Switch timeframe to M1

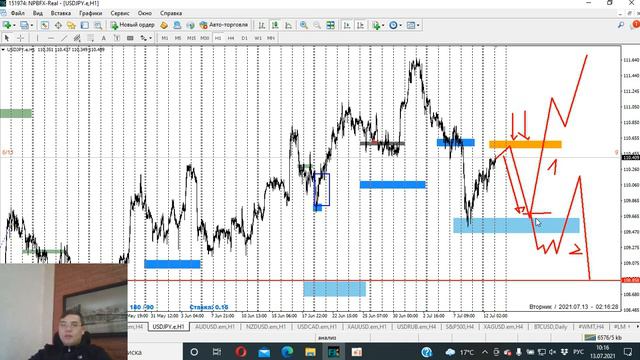click(x=165, y=38)
